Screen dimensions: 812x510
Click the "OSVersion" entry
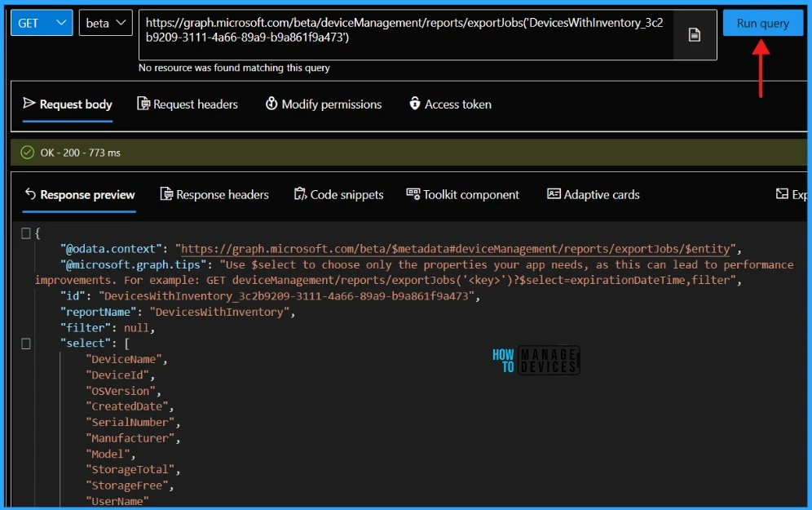pyautogui.click(x=121, y=391)
